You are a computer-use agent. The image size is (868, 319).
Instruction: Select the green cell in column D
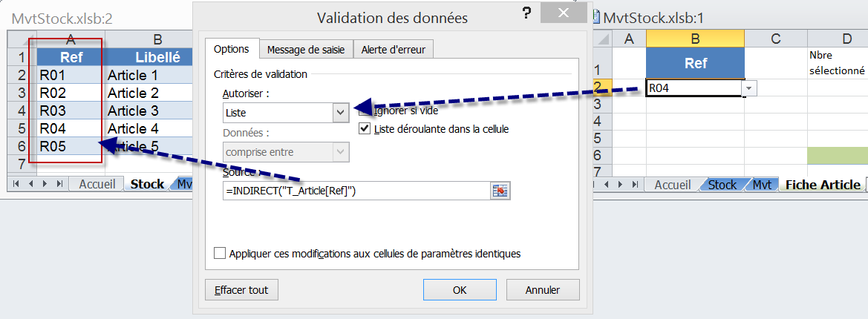(837, 155)
